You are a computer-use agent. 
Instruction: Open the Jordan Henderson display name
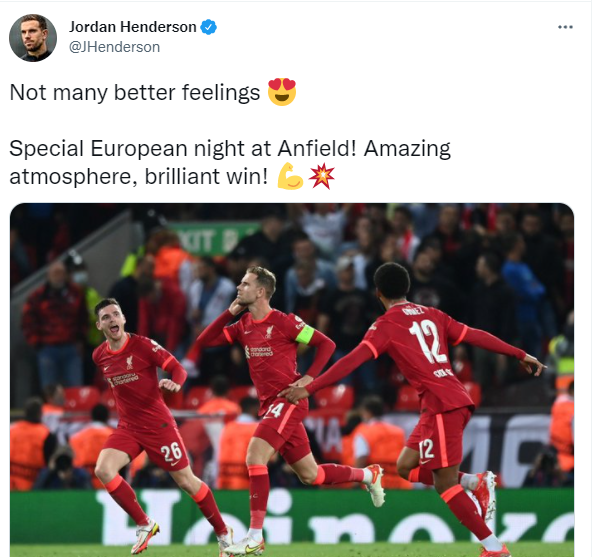133,27
